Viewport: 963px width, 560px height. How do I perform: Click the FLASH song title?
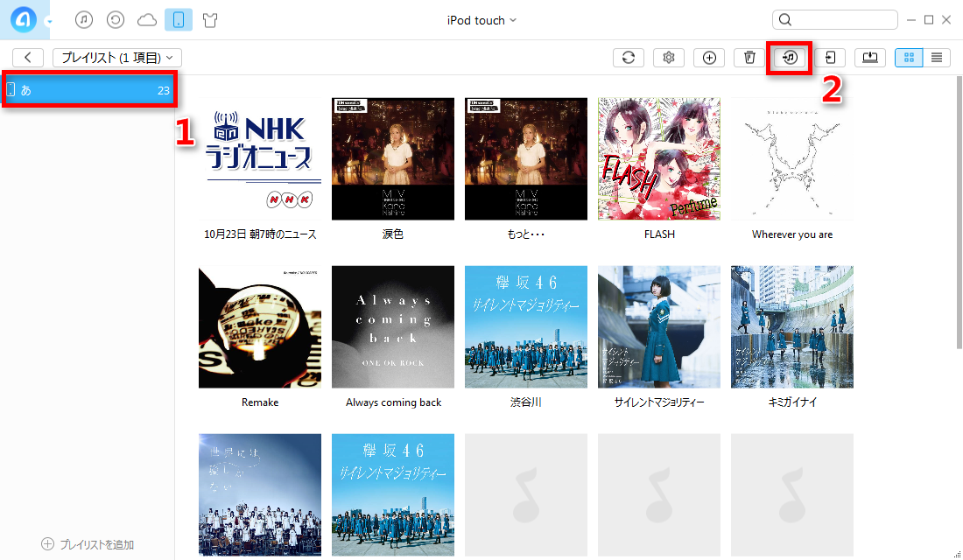click(x=659, y=234)
